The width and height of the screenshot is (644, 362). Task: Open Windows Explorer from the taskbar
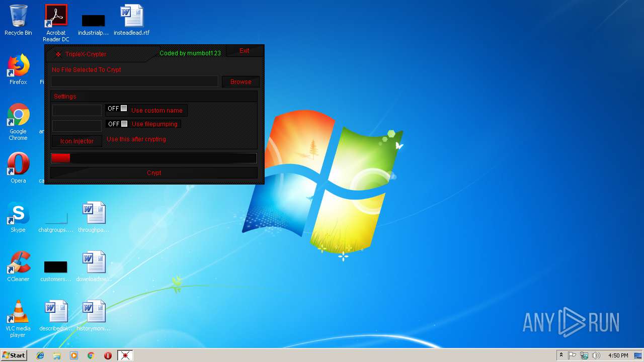(57, 355)
